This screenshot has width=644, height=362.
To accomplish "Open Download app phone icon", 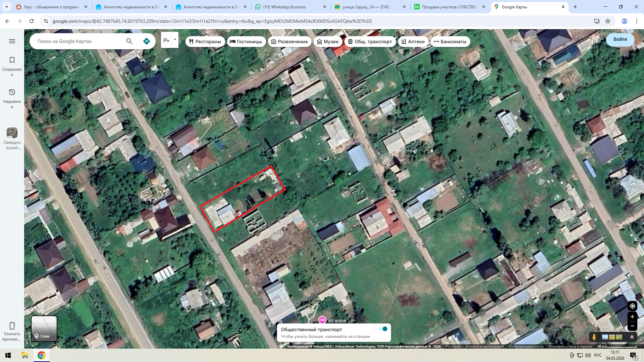I will [x=12, y=326].
